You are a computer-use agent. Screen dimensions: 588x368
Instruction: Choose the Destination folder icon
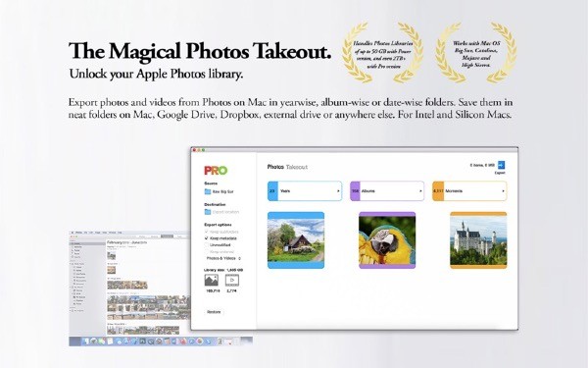pyautogui.click(x=208, y=212)
